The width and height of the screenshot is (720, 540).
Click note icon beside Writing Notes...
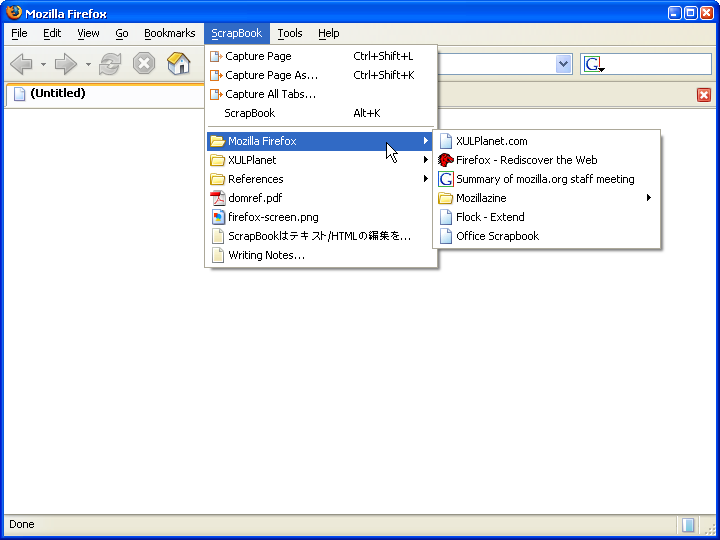(x=218, y=255)
